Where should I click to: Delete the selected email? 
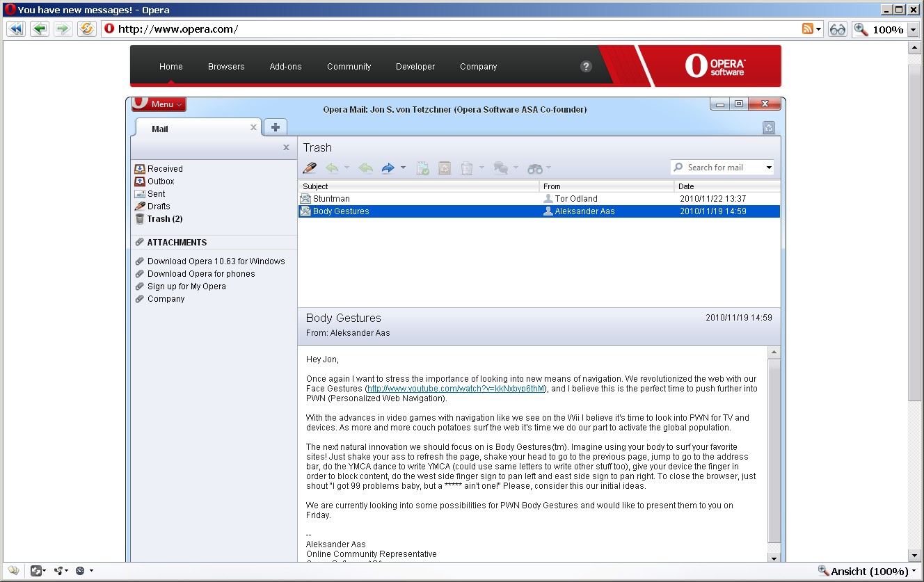(x=468, y=168)
